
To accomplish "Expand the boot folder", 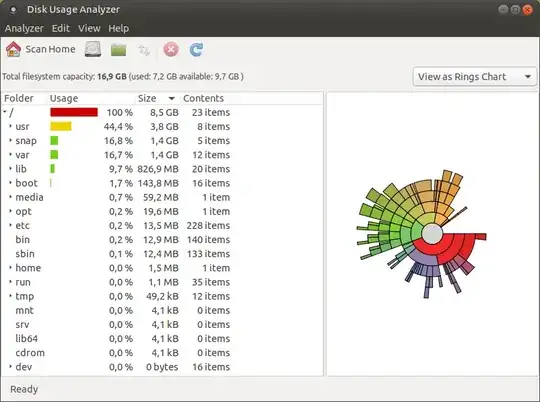I will point(11,183).
